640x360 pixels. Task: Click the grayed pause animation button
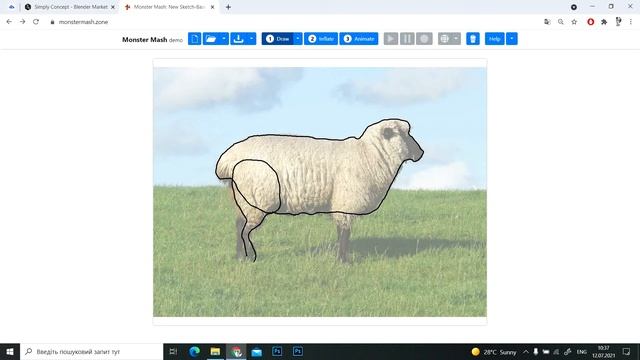pos(407,39)
